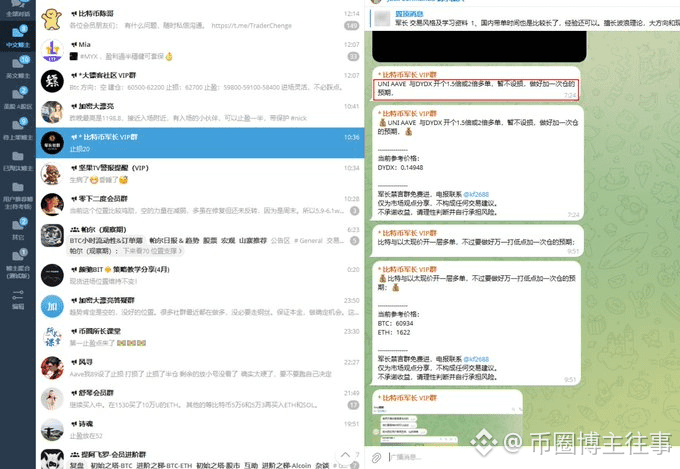This screenshot has width=680, height=469.
Task: Click the 加密大漂亮 chat avatar
Action: (x=52, y=112)
